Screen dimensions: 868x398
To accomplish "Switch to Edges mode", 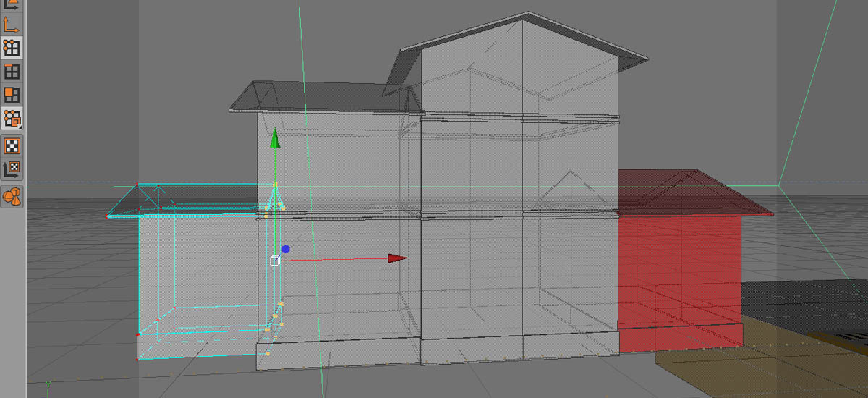I will pos(12,71).
